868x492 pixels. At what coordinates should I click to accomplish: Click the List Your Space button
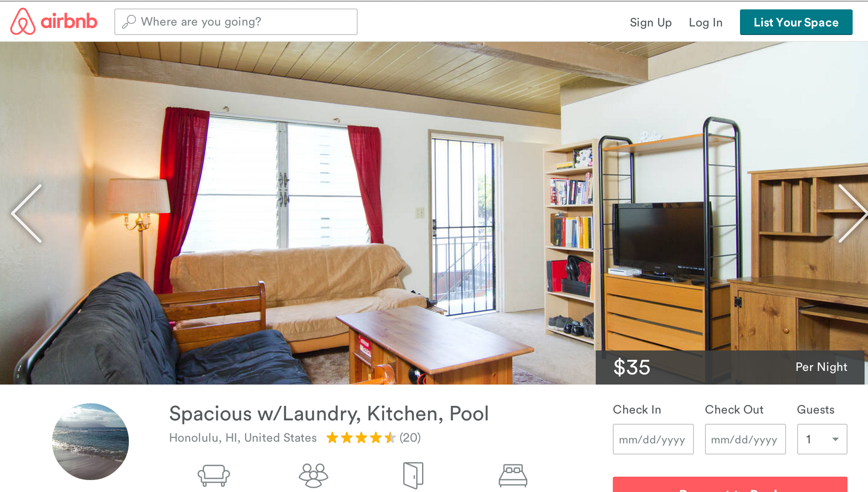pos(796,22)
